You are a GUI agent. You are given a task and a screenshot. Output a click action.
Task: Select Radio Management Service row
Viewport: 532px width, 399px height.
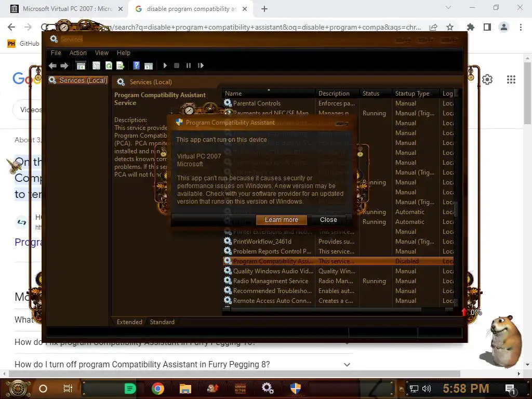[338, 281]
